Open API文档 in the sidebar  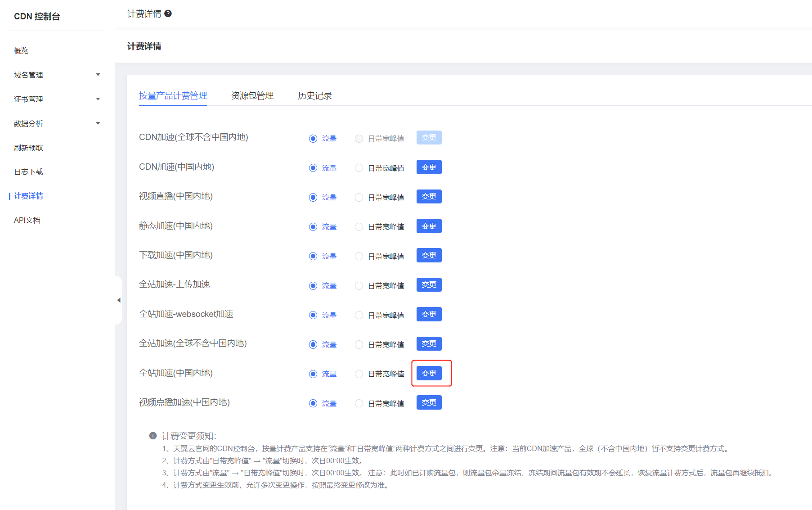27,220
